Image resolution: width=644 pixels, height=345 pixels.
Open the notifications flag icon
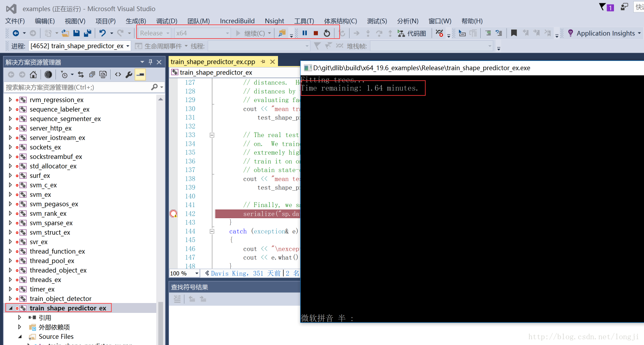(606, 7)
